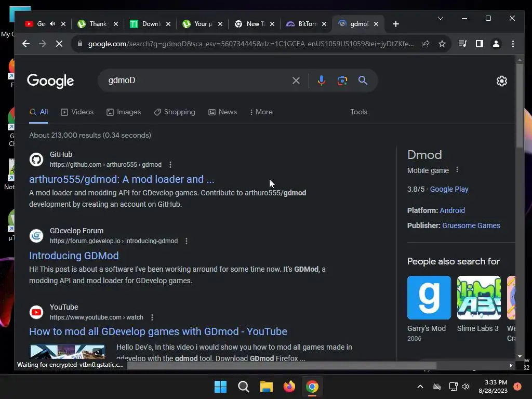532x399 pixels.
Task: Click the horizontal scrollbar right arrow
Action: [x=511, y=365]
